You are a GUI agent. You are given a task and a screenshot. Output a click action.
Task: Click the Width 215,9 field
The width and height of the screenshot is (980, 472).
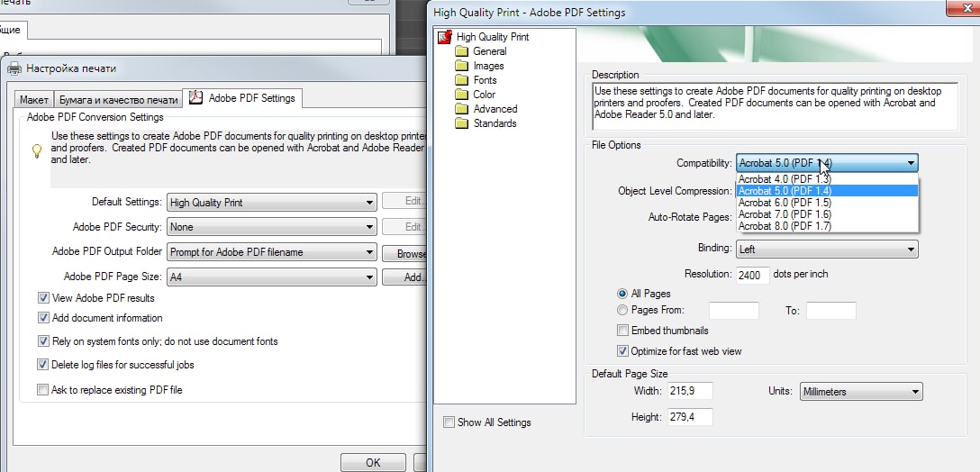coord(690,391)
